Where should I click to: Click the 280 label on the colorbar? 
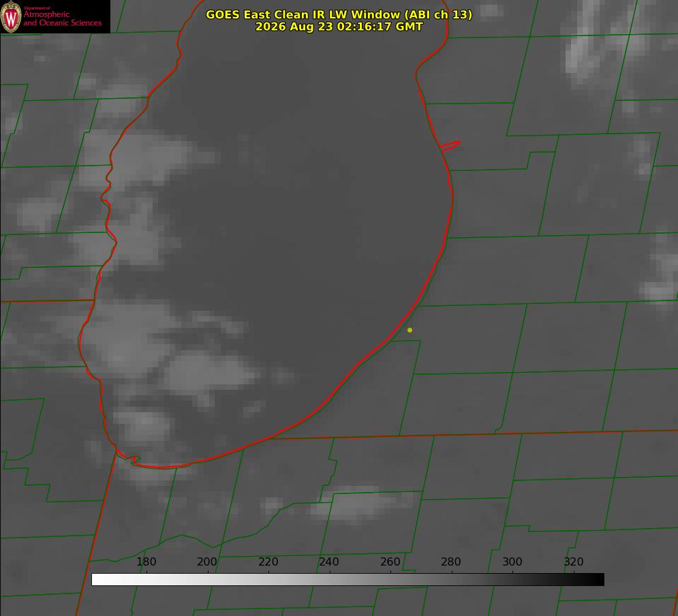tap(450, 561)
